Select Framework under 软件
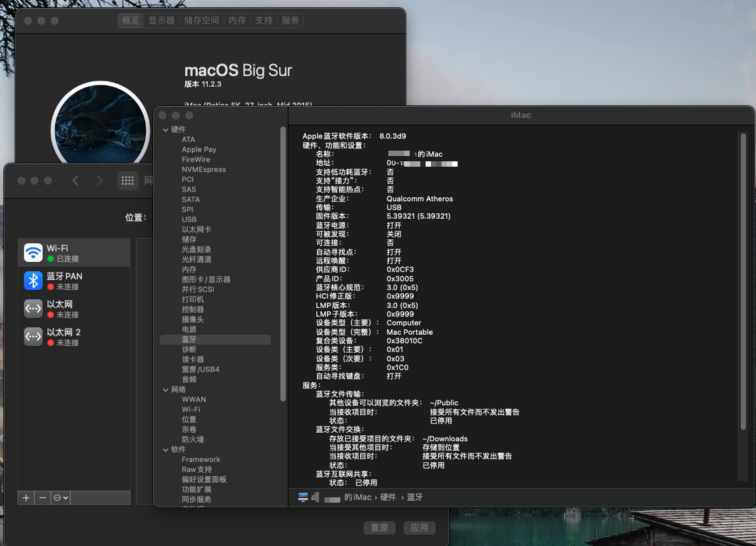 click(201, 459)
